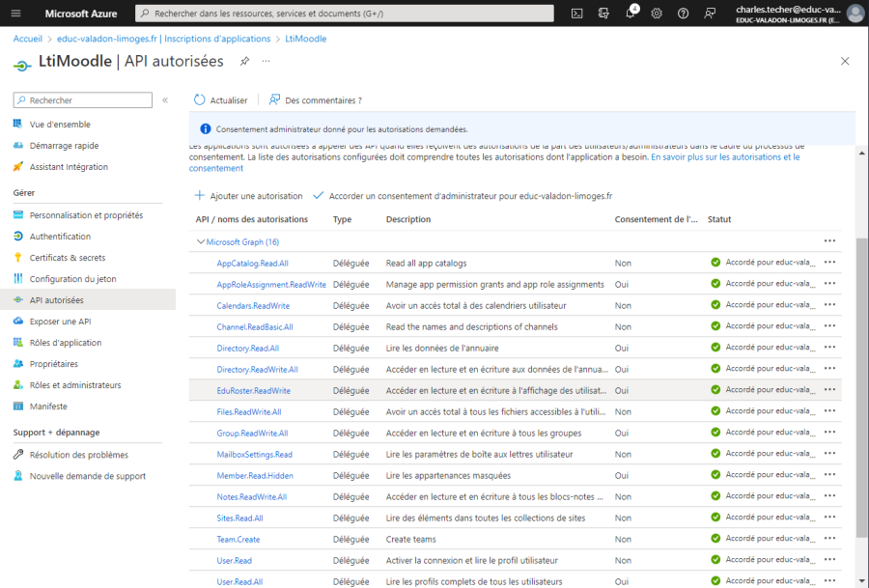The image size is (869, 588).
Task: Open the Channel.ReadBasic.All permission
Action: click(x=255, y=327)
